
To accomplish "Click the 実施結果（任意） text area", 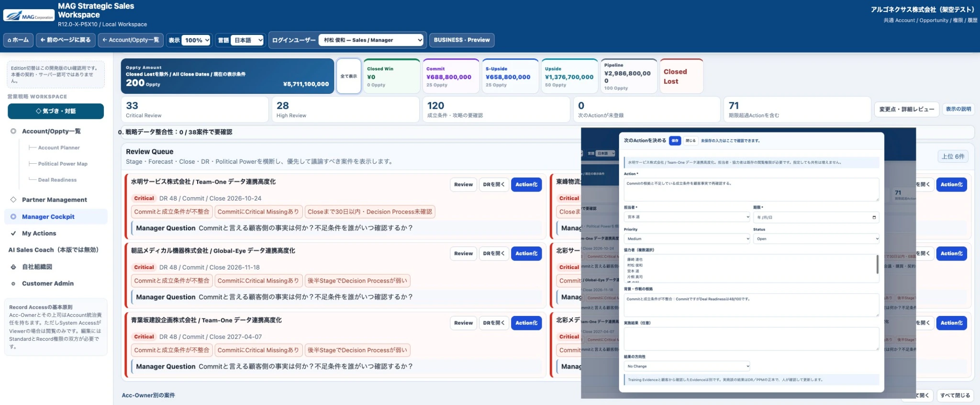I will (x=751, y=339).
